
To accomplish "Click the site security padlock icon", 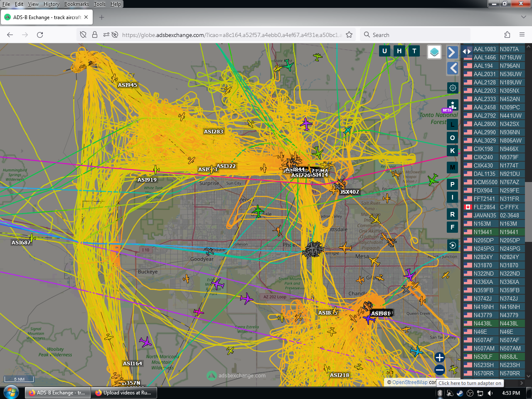I will coord(95,35).
